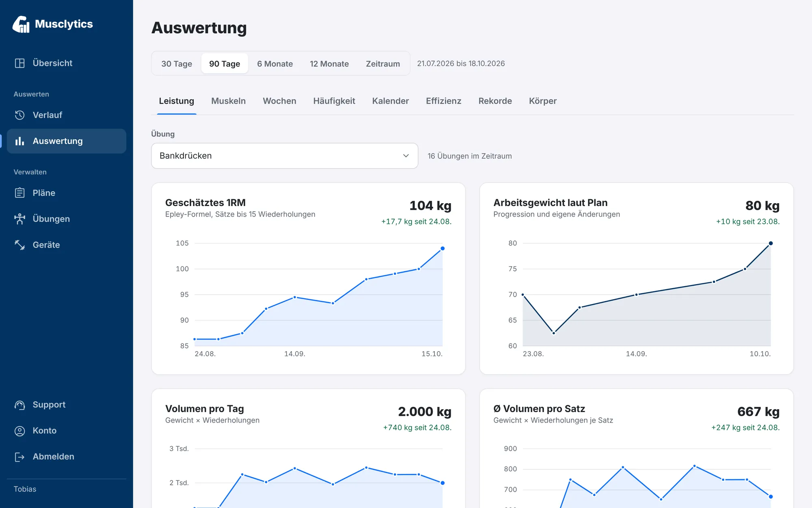Viewport: 812px width, 508px height.
Task: Show the Körper tab
Action: click(543, 101)
